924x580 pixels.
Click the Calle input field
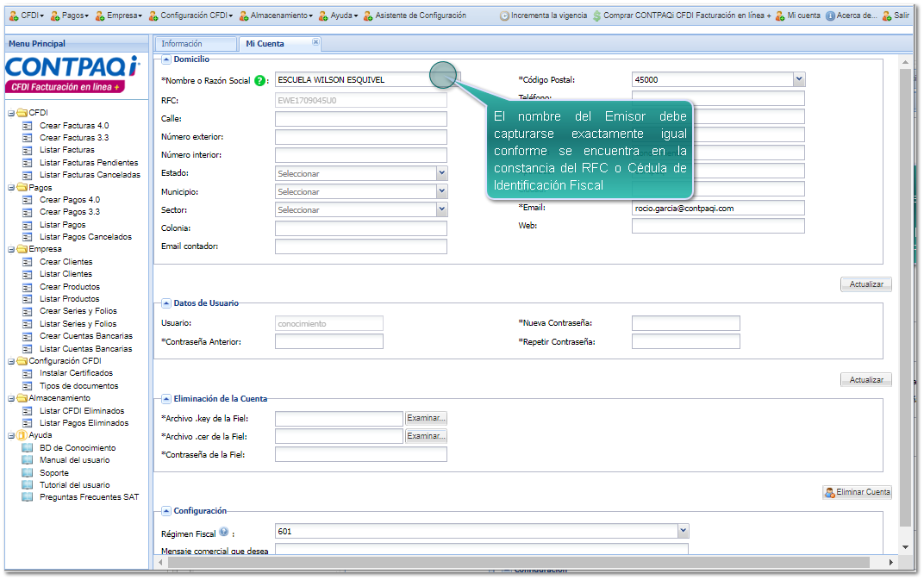point(360,119)
